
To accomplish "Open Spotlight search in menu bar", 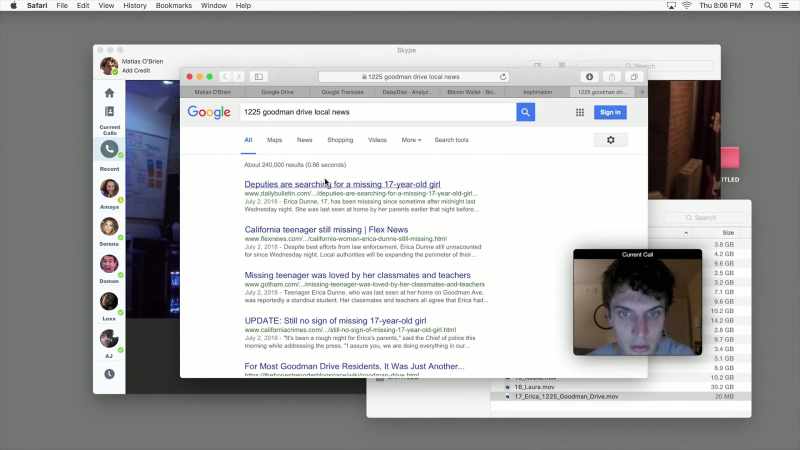I will (x=767, y=6).
